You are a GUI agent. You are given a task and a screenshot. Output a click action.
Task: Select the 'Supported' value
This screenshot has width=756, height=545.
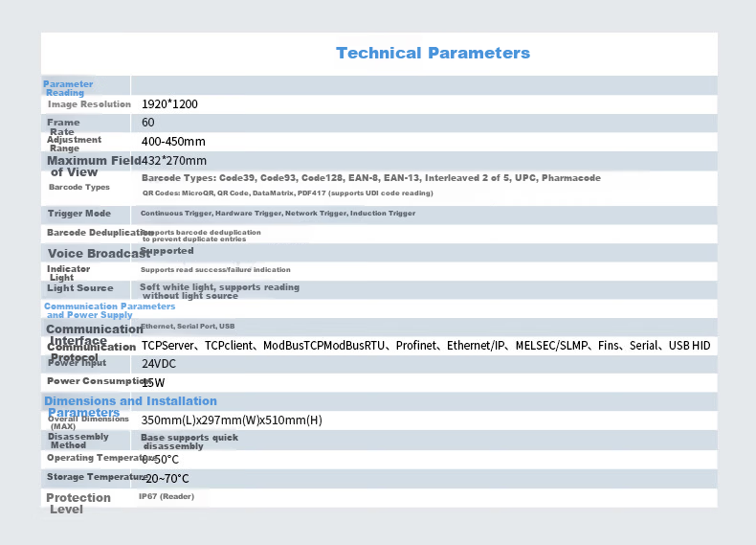(x=167, y=251)
